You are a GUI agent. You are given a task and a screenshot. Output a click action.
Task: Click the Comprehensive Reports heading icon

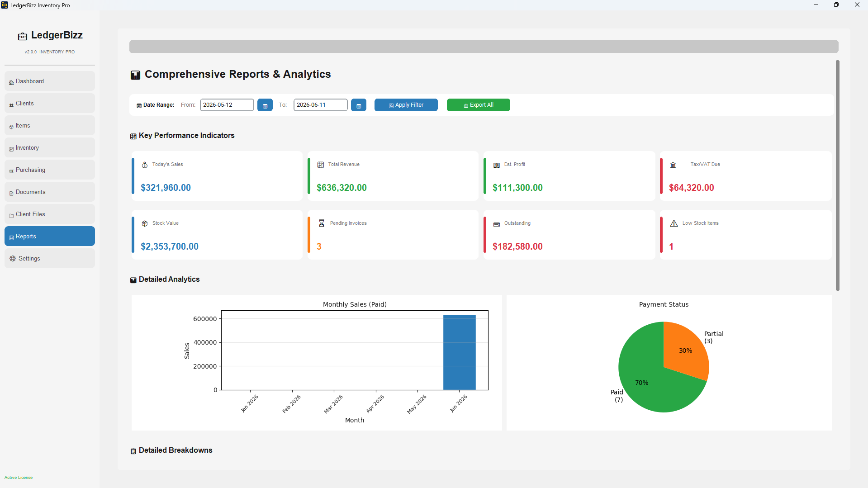(135, 75)
